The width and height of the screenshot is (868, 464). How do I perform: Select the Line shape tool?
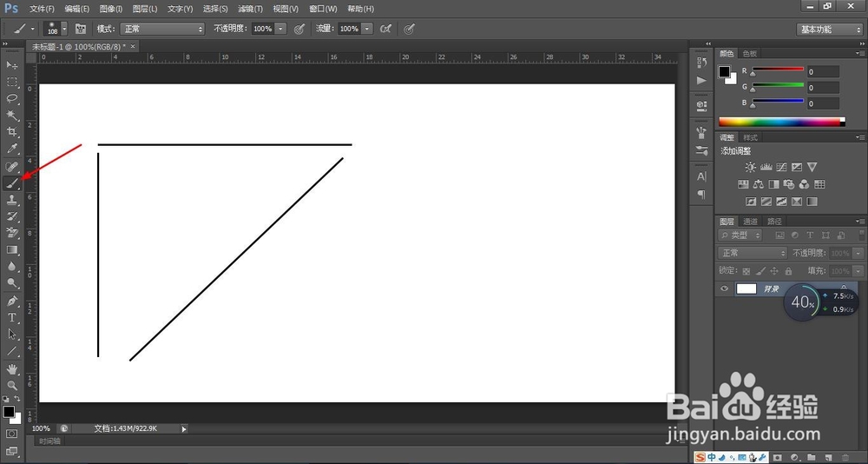11,351
